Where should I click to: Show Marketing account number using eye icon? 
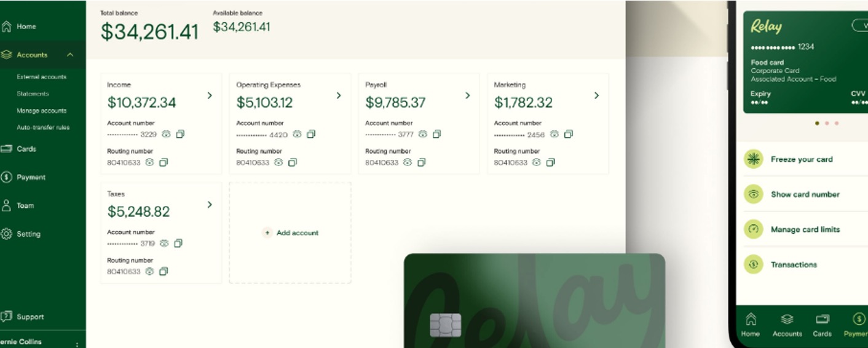point(554,134)
